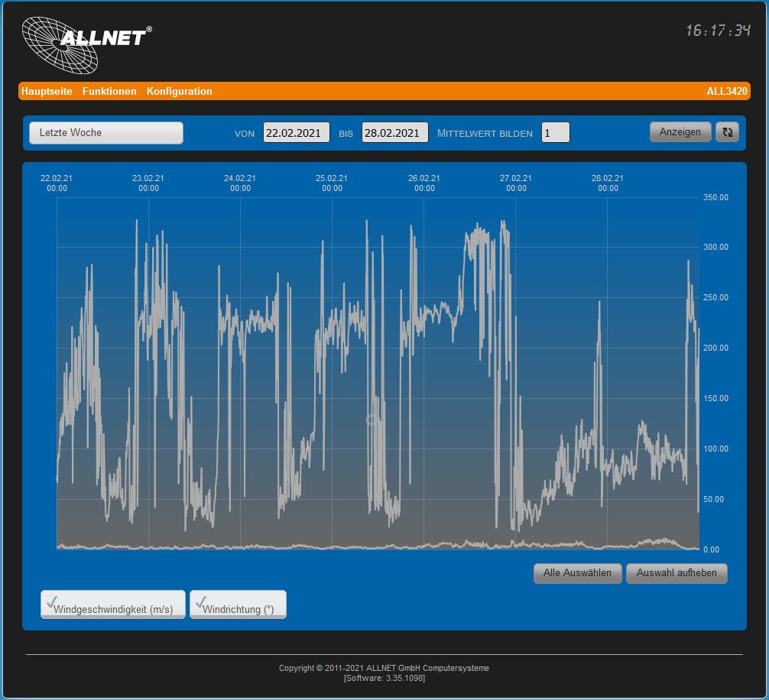Click the 27.02.21 00:00 axis label
Viewport: 769px width, 700px height.
(x=516, y=183)
